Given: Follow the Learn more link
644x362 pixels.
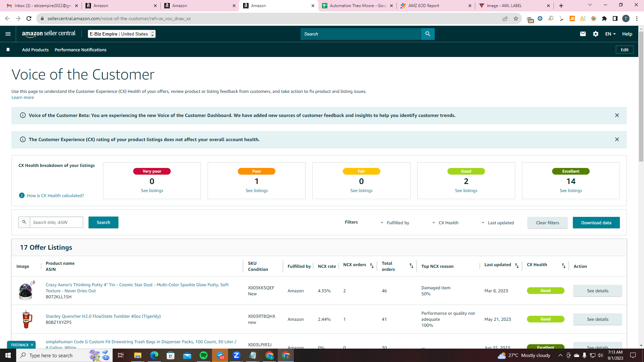Looking at the screenshot, I should [x=22, y=98].
